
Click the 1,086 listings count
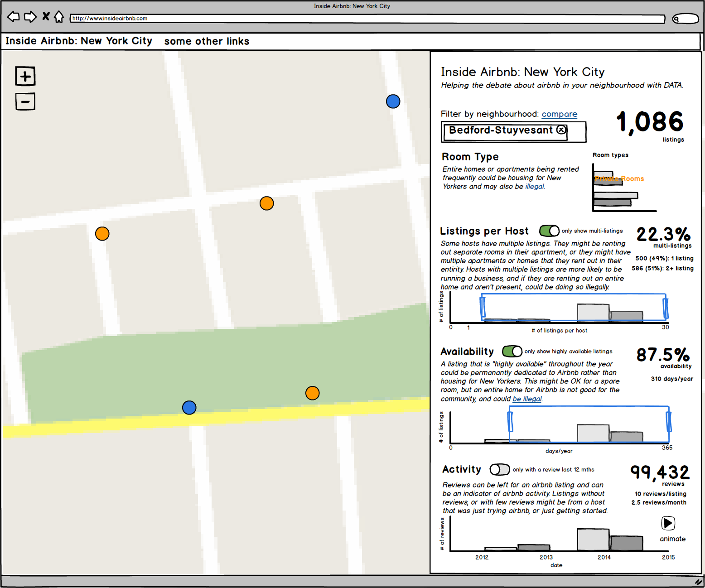(650, 122)
